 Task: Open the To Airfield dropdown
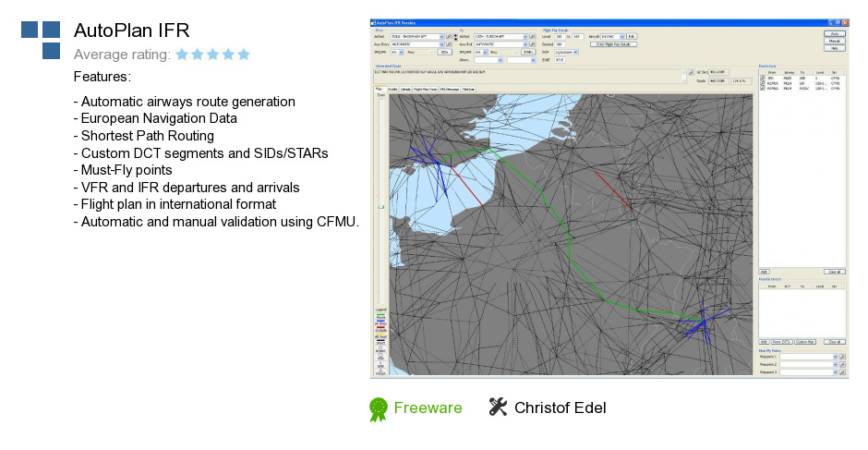tap(525, 37)
